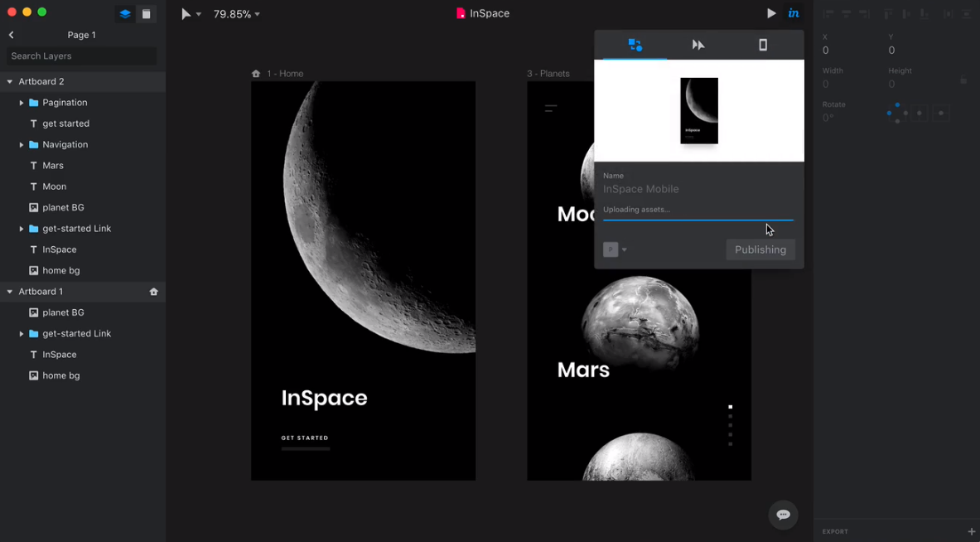Click the distribute horizontally icon
The height and width of the screenshot is (542, 980).
tap(949, 14)
